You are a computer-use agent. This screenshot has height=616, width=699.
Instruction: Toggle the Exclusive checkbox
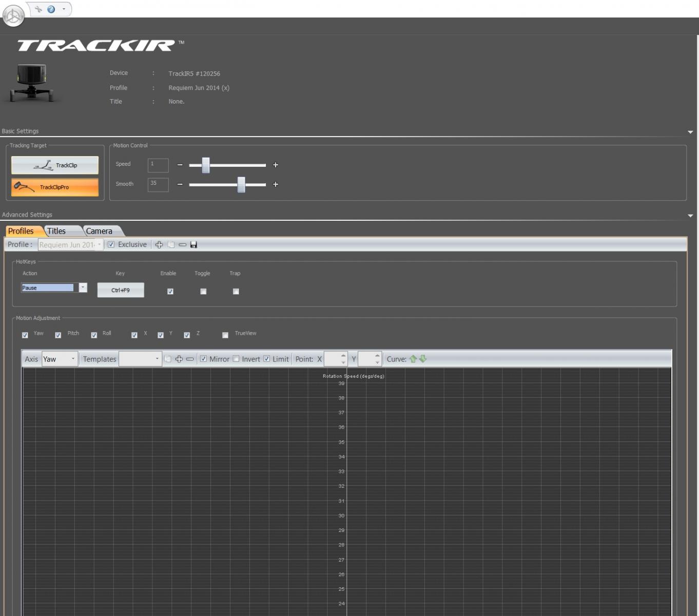pos(111,245)
